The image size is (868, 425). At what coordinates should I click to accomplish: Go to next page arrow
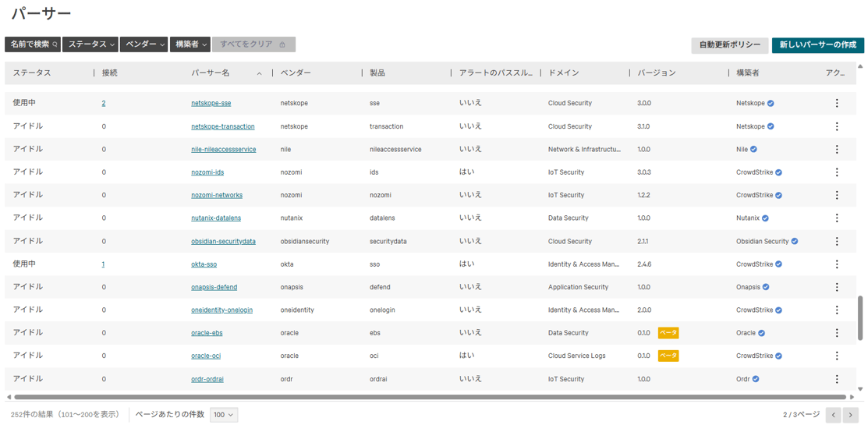[x=851, y=415]
